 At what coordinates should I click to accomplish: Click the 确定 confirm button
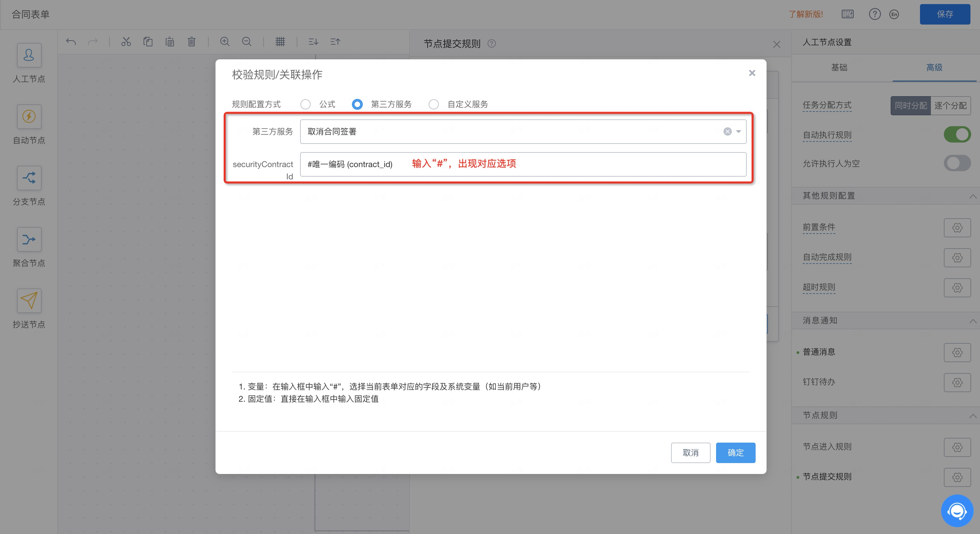[x=735, y=453]
